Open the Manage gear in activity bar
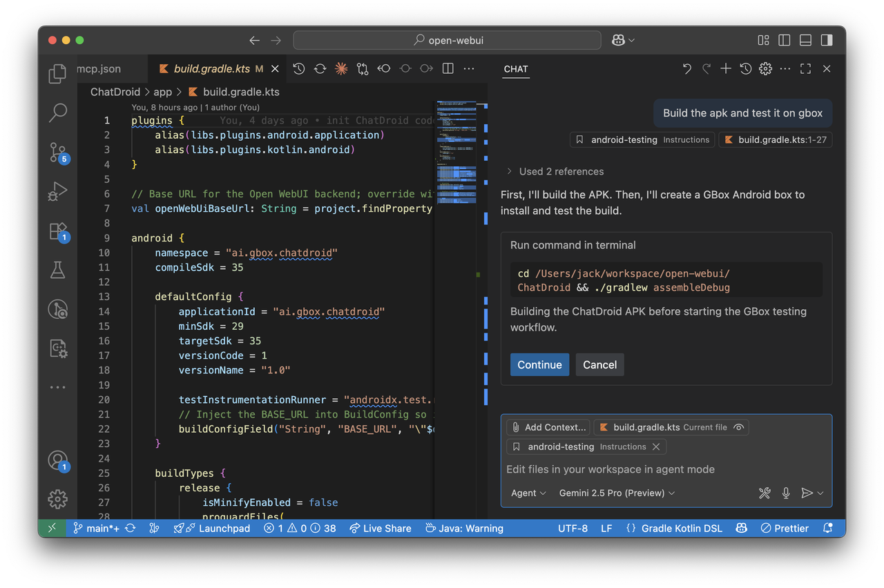 coord(57,499)
